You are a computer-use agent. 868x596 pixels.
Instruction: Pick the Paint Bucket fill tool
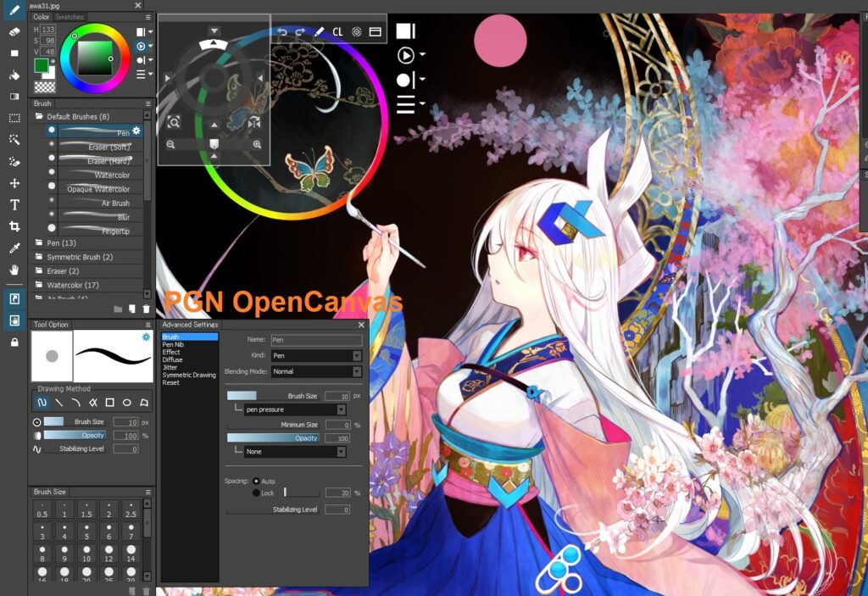[x=14, y=75]
